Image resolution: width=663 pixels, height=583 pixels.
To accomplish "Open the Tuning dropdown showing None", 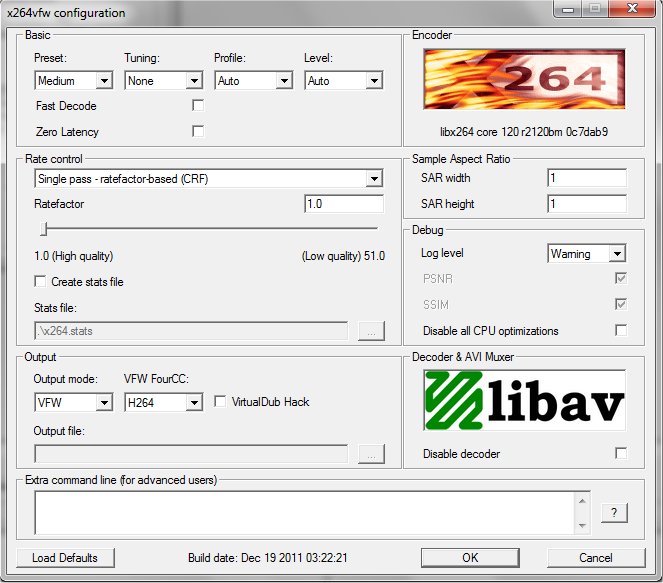I will pos(164,80).
